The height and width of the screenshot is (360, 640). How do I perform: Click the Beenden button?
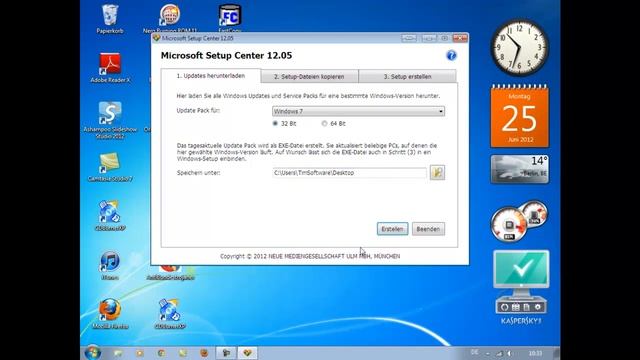pos(428,229)
